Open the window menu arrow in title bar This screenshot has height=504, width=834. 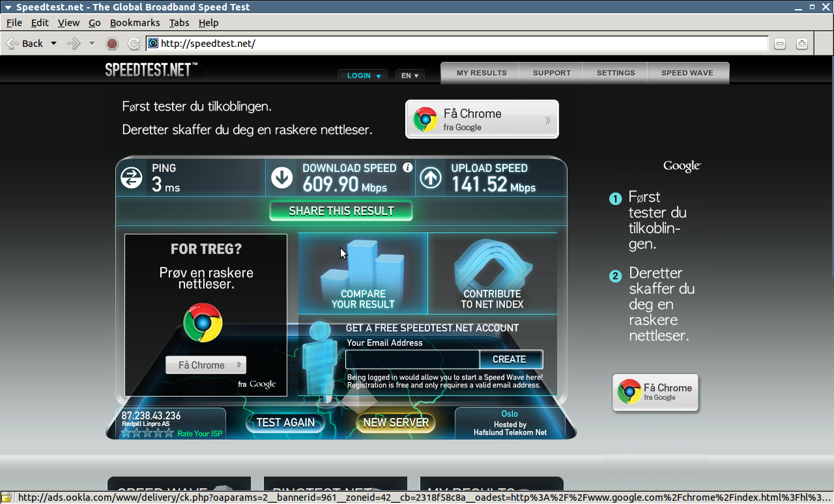[7, 7]
